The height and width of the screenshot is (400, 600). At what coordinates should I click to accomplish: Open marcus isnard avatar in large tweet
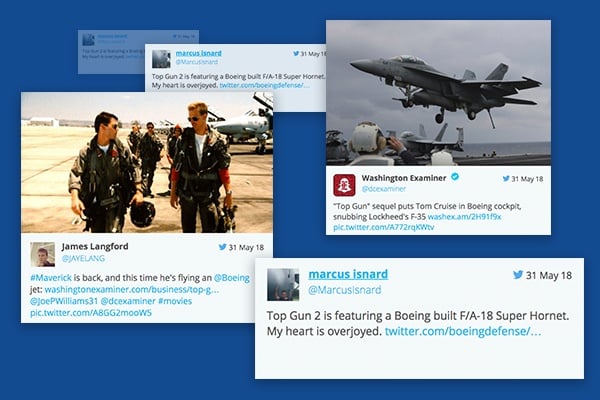283,284
